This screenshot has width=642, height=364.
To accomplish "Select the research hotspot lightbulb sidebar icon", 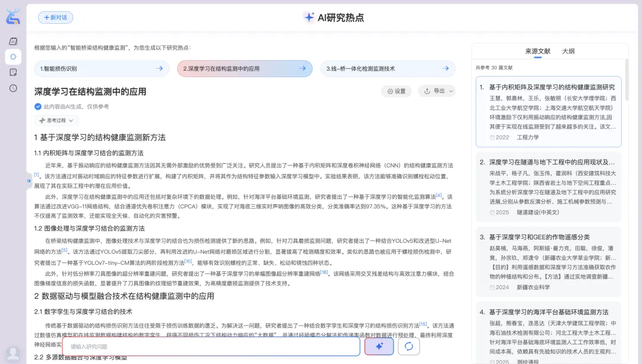I will pos(13,57).
